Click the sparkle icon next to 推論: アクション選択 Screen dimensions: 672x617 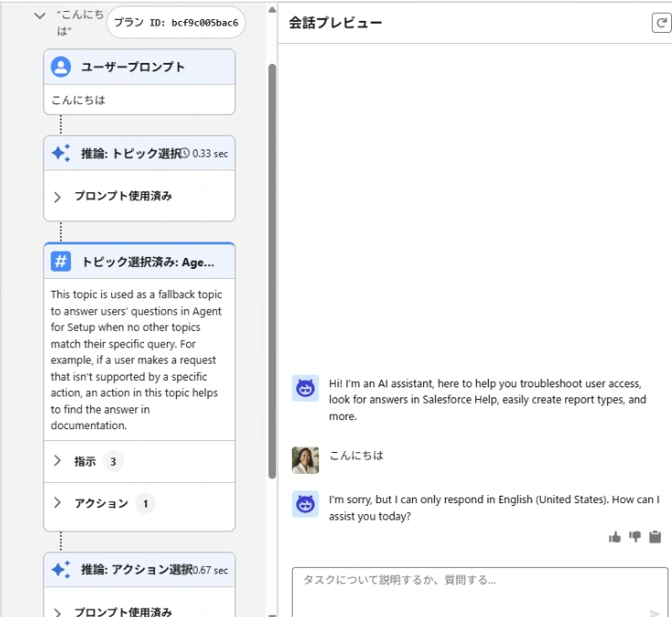[x=61, y=570]
